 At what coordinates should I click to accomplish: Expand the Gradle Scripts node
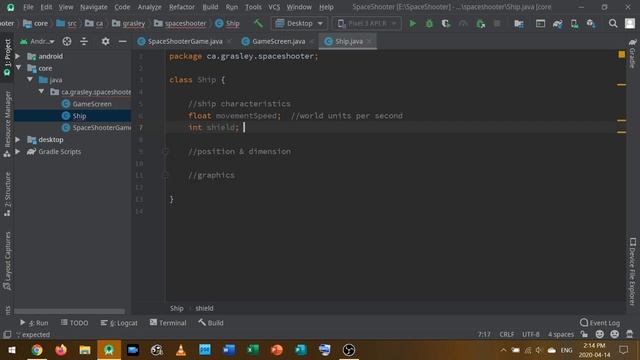pyautogui.click(x=18, y=151)
